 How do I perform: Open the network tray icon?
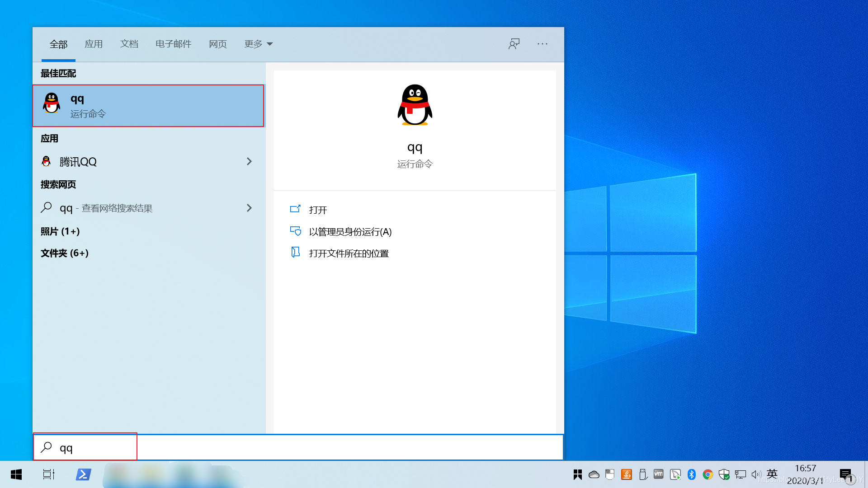741,474
